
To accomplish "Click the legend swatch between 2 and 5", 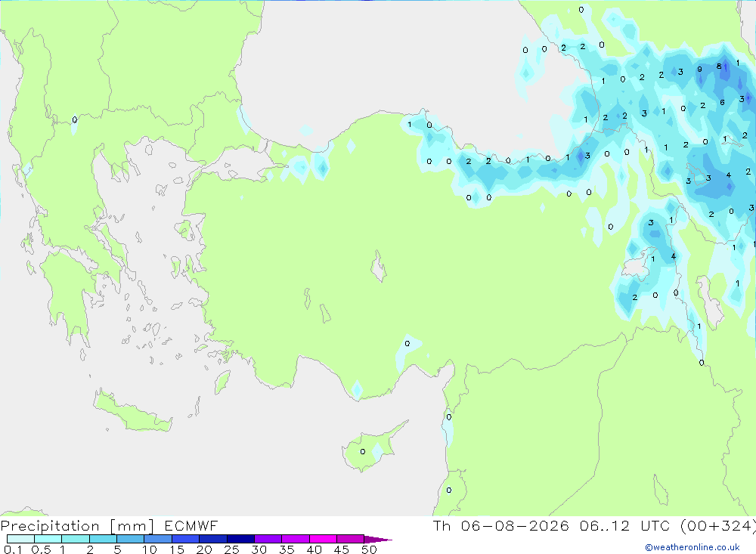I will pyautogui.click(x=103, y=539).
